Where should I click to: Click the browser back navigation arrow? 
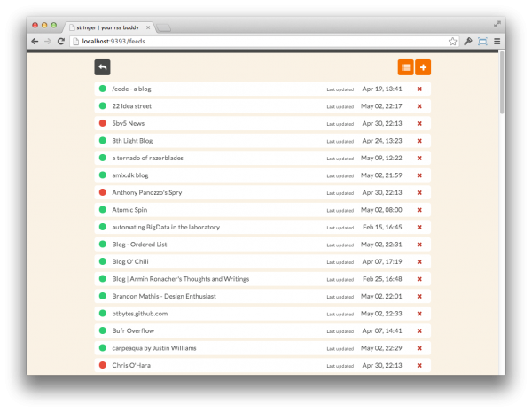[x=35, y=41]
